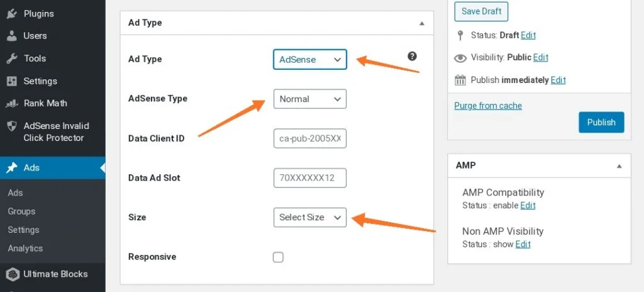The height and width of the screenshot is (292, 644).
Task: Click the Publish calendar icon
Action: click(460, 80)
